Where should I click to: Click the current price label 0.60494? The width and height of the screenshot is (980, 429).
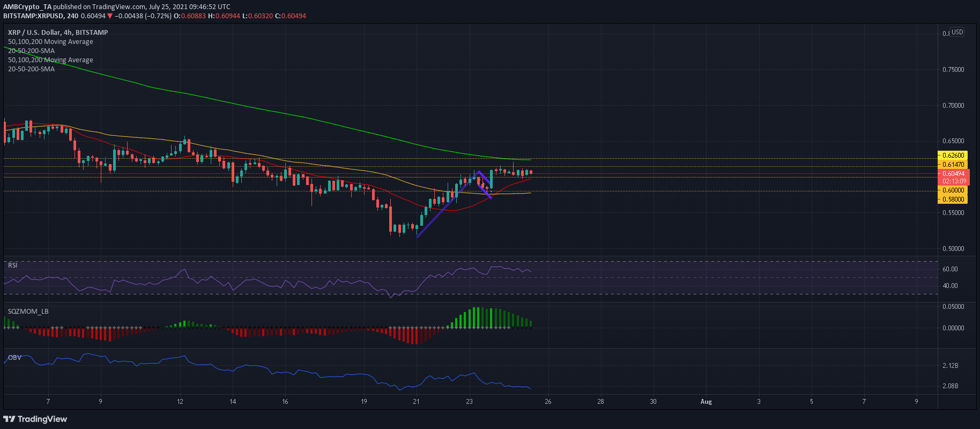[x=953, y=173]
